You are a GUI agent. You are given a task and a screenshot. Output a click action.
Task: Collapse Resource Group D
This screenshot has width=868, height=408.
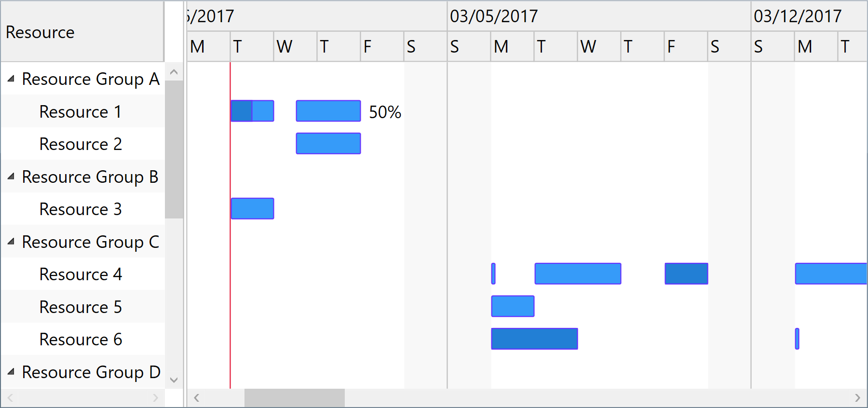(10, 372)
